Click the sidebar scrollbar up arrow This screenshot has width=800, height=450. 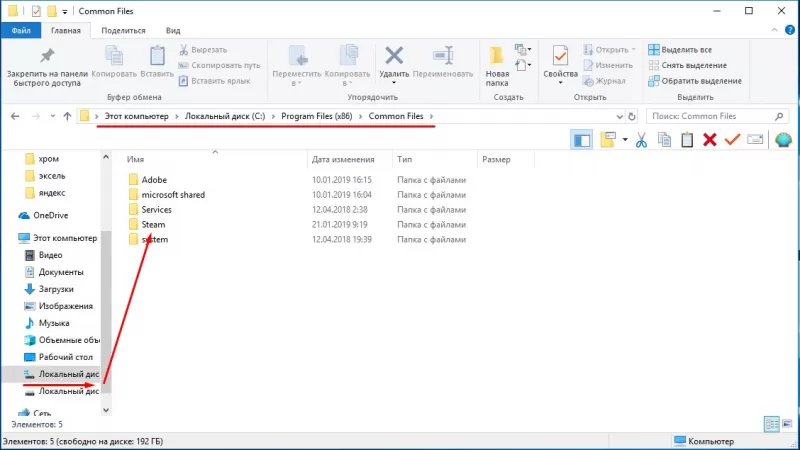coord(106,157)
